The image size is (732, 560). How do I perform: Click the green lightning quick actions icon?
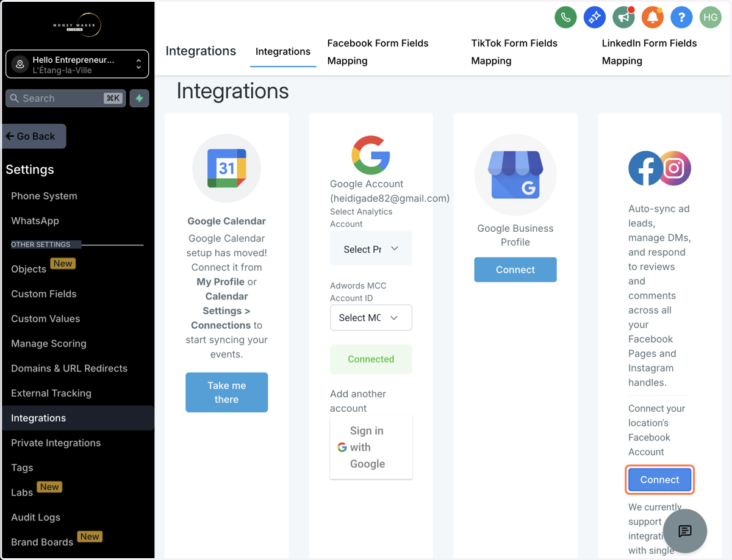click(140, 98)
